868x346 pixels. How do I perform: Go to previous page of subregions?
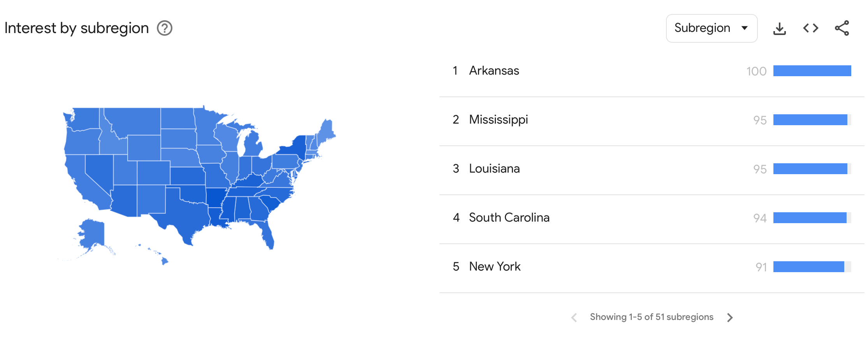click(574, 318)
